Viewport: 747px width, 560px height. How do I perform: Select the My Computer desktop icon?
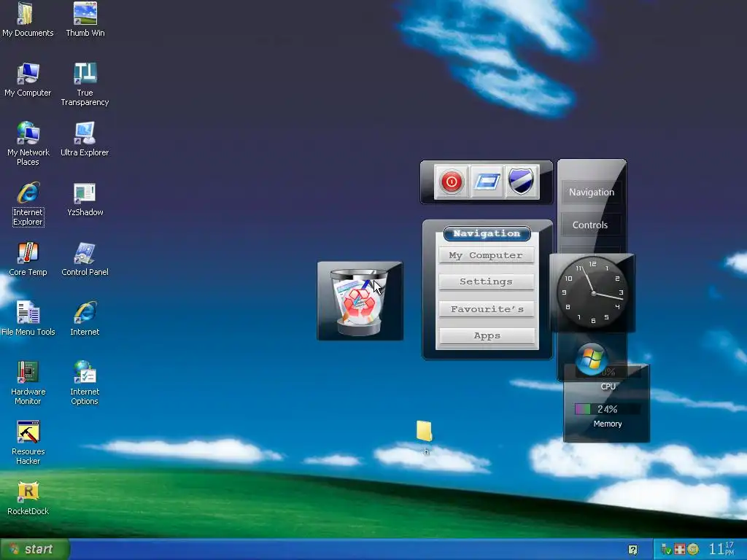click(28, 80)
